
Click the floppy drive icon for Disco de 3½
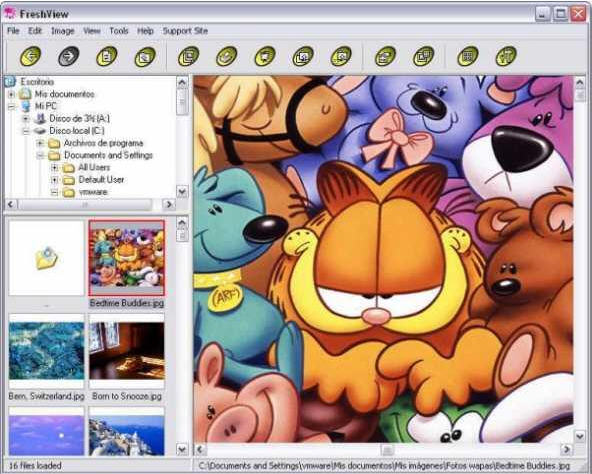click(40, 119)
